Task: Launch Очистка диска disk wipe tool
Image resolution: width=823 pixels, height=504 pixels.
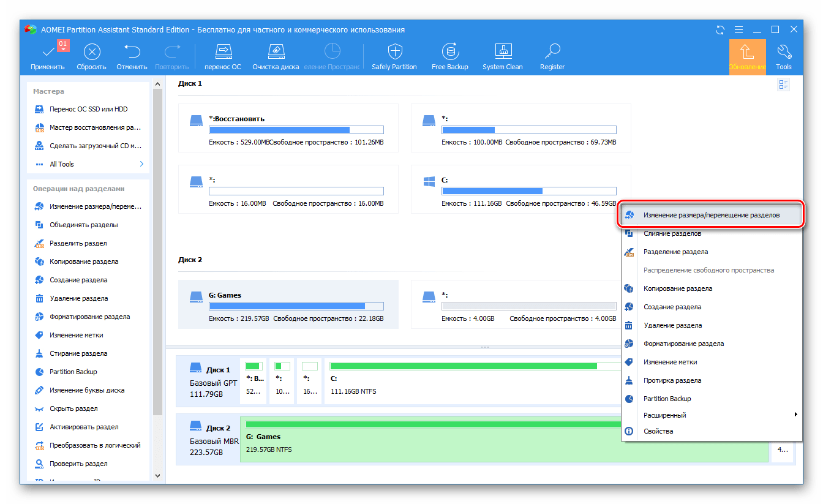Action: click(x=276, y=52)
